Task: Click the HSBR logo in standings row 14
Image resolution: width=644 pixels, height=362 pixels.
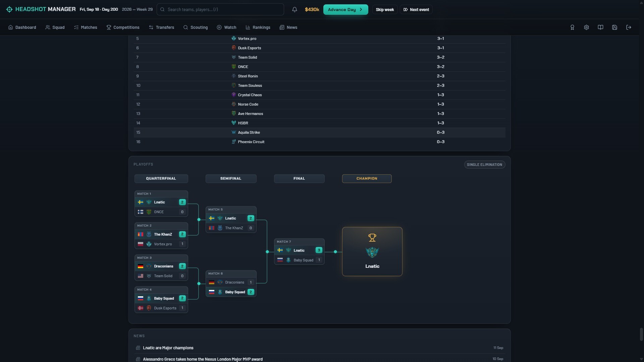Action: click(x=234, y=123)
